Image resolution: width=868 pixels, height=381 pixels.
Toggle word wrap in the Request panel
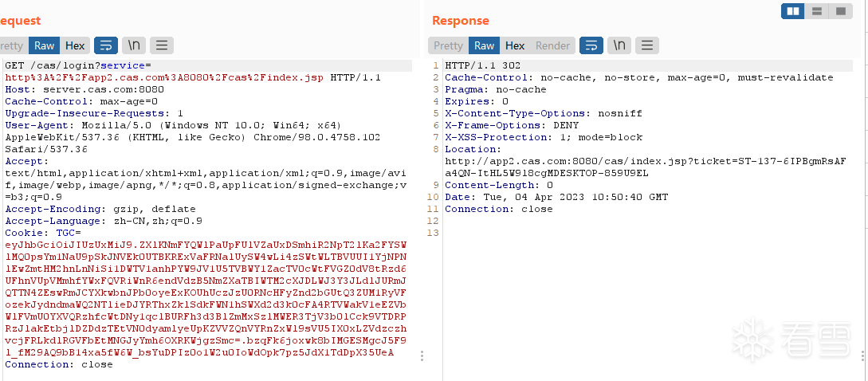106,45
